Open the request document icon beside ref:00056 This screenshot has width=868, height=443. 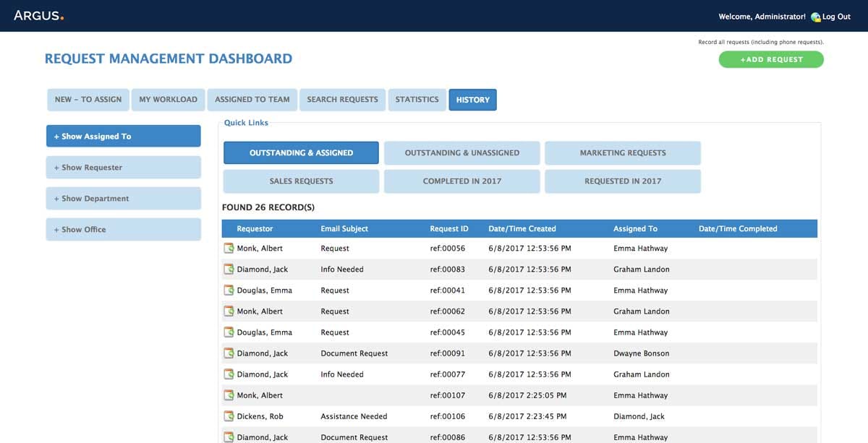[x=230, y=248]
